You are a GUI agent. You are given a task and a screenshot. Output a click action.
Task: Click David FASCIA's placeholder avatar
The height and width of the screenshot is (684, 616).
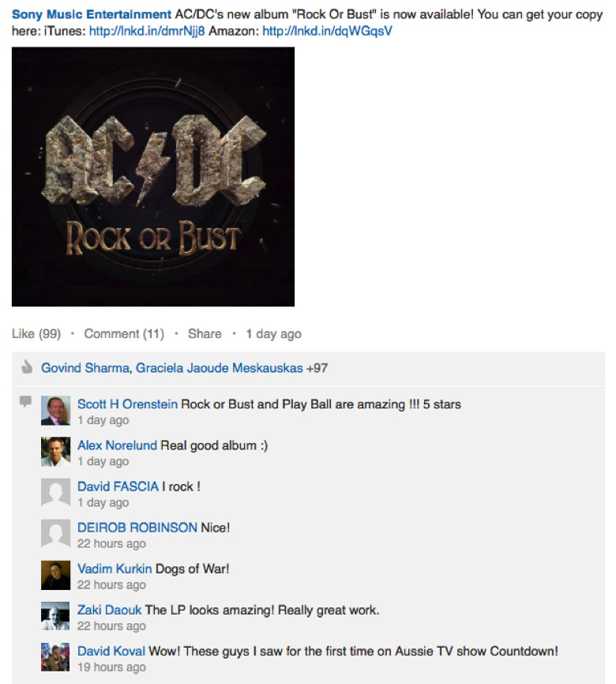[55, 493]
